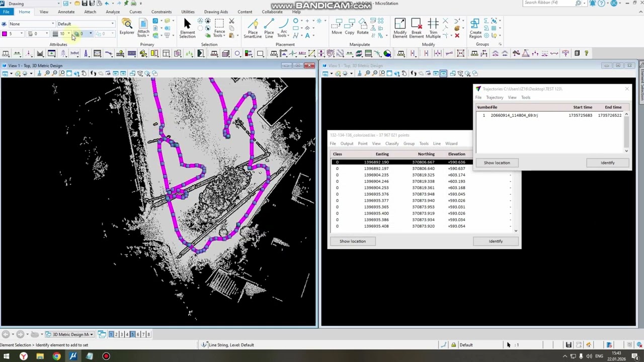The image size is (644, 362).
Task: Select the Place SmartLine tool
Action: (253, 28)
